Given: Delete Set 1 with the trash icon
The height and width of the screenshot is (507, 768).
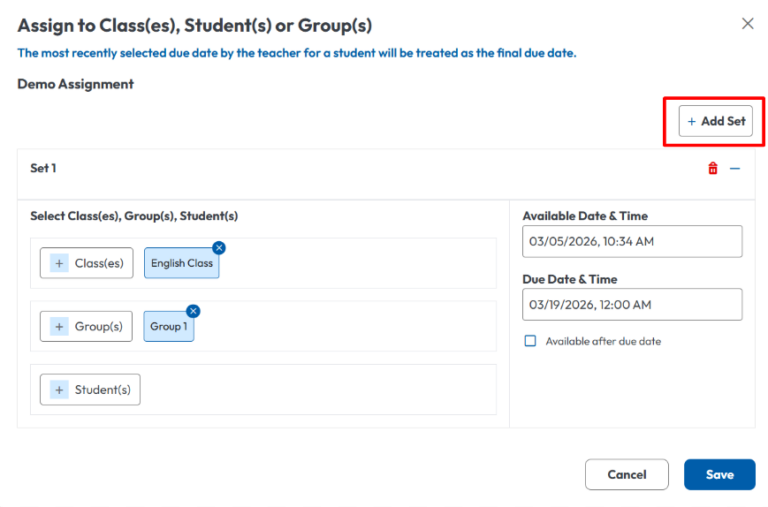Looking at the screenshot, I should 712,169.
